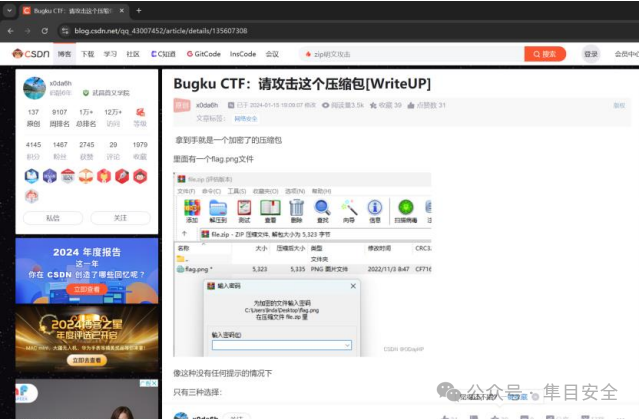Click the 关注 follow button in sidebar

[x=120, y=218]
